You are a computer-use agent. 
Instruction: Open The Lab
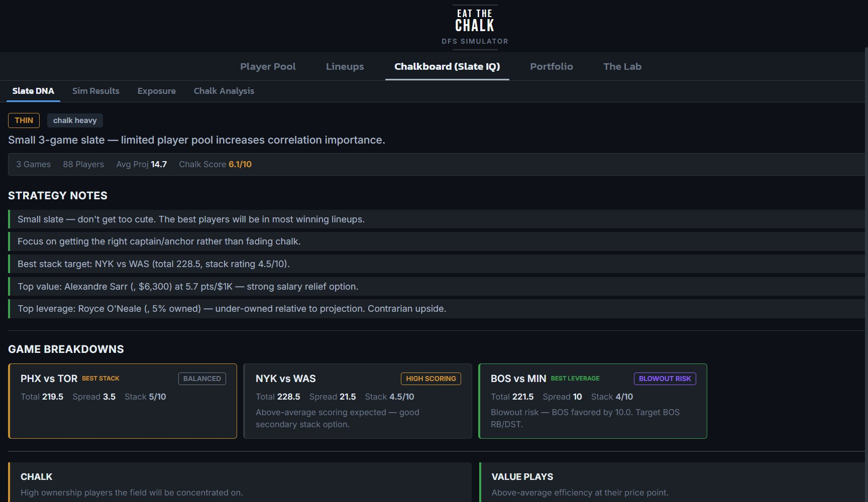622,66
